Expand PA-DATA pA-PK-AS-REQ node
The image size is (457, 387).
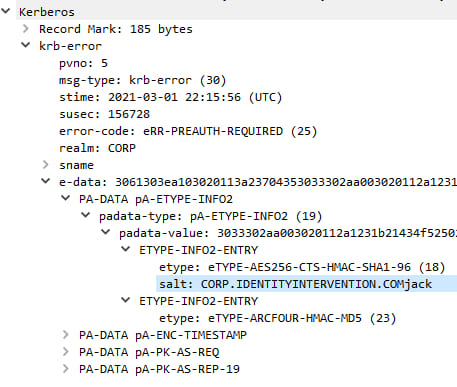(66, 352)
